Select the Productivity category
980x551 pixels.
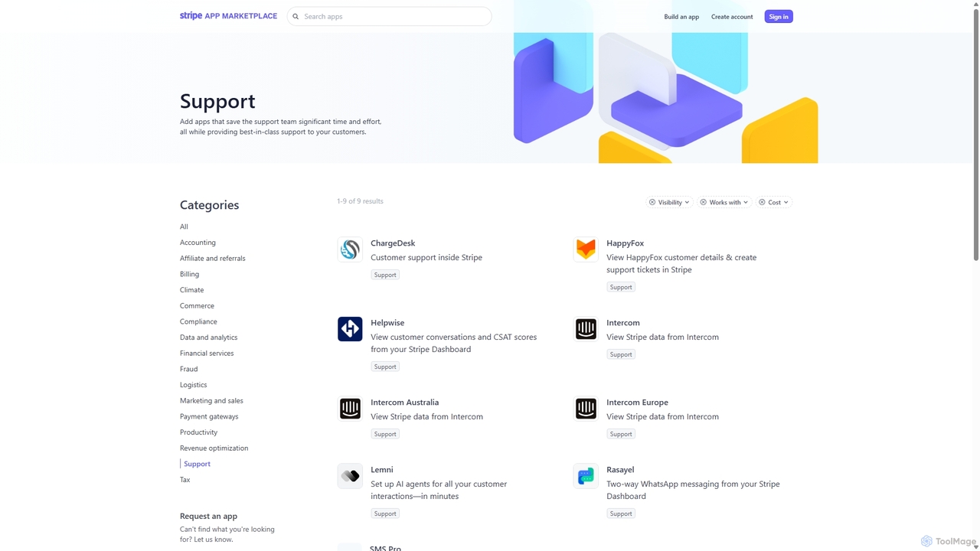(x=198, y=432)
